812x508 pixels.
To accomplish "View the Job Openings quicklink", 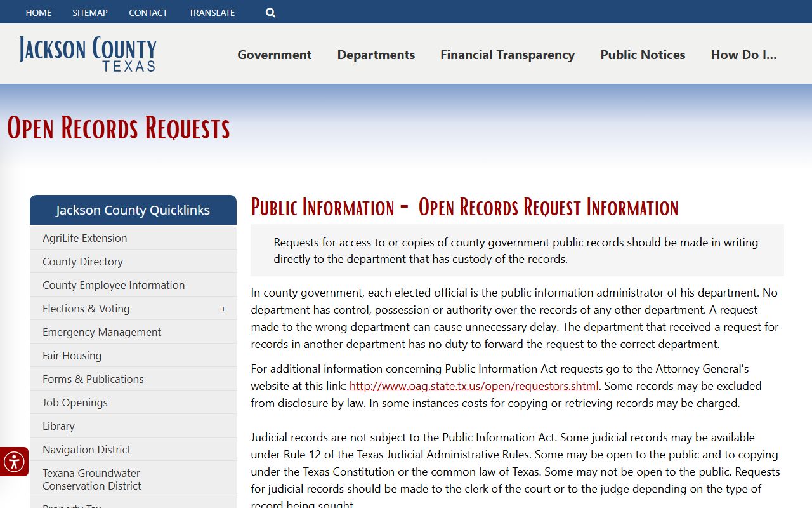I will click(x=133, y=403).
